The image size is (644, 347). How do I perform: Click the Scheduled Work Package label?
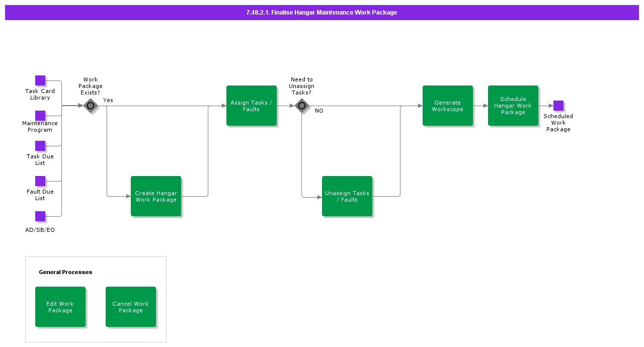tap(558, 123)
